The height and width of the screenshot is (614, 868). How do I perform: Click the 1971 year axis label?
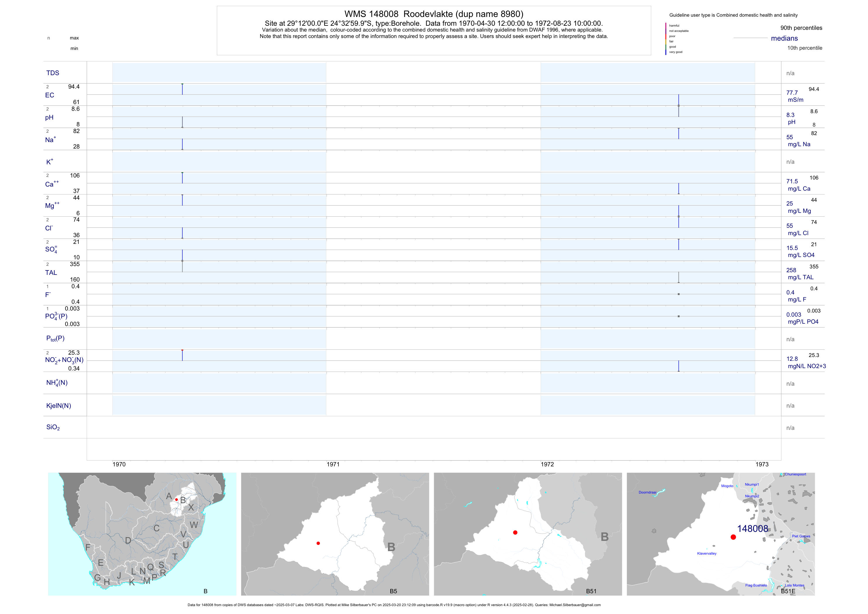click(333, 464)
